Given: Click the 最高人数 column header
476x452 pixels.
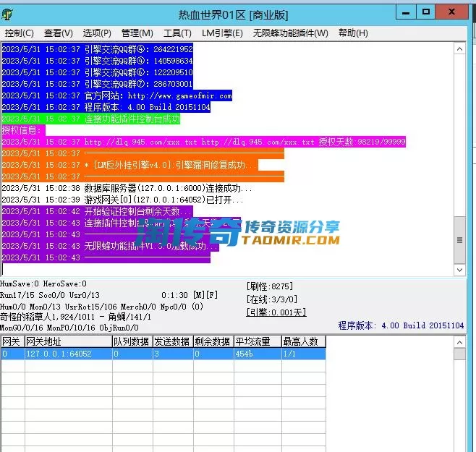Looking at the screenshot, I should click(304, 341).
